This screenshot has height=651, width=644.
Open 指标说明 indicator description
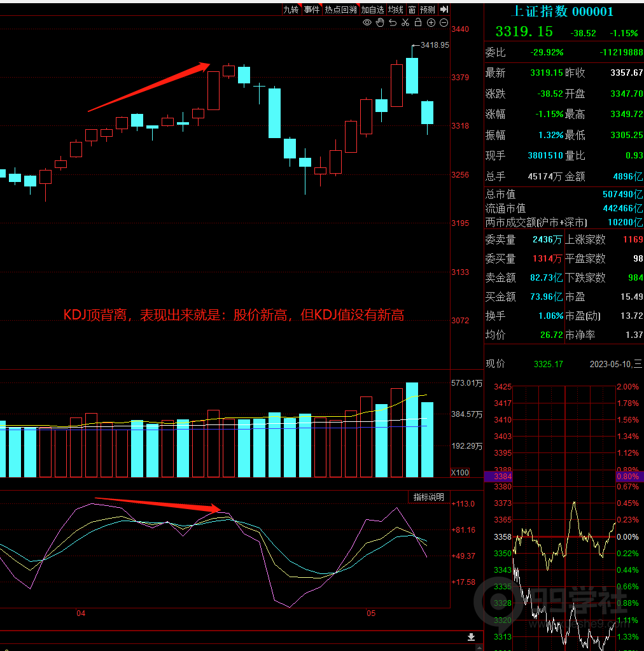[x=428, y=497]
